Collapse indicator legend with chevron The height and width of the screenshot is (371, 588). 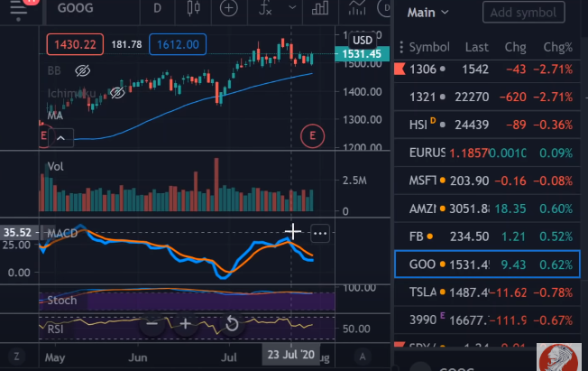click(60, 138)
